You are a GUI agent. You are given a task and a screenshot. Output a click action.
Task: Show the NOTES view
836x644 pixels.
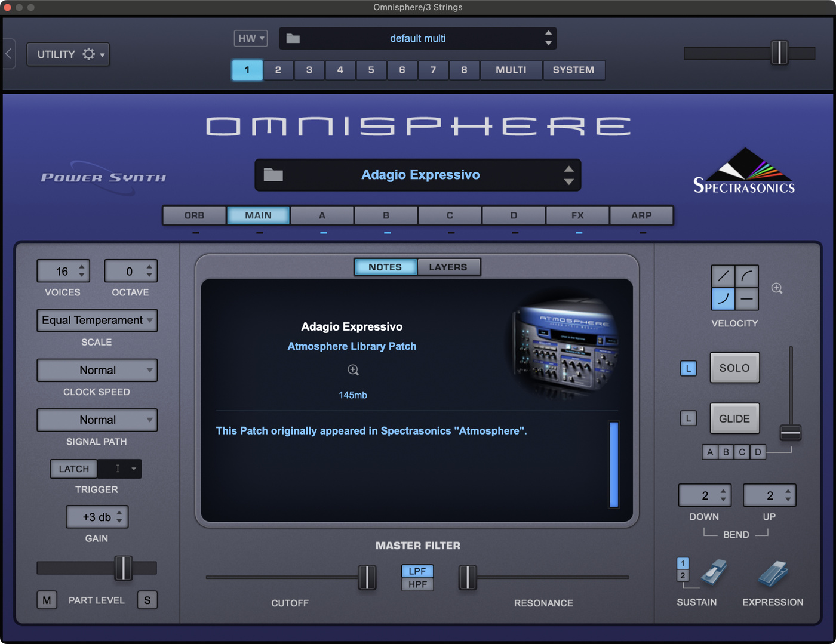tap(385, 267)
